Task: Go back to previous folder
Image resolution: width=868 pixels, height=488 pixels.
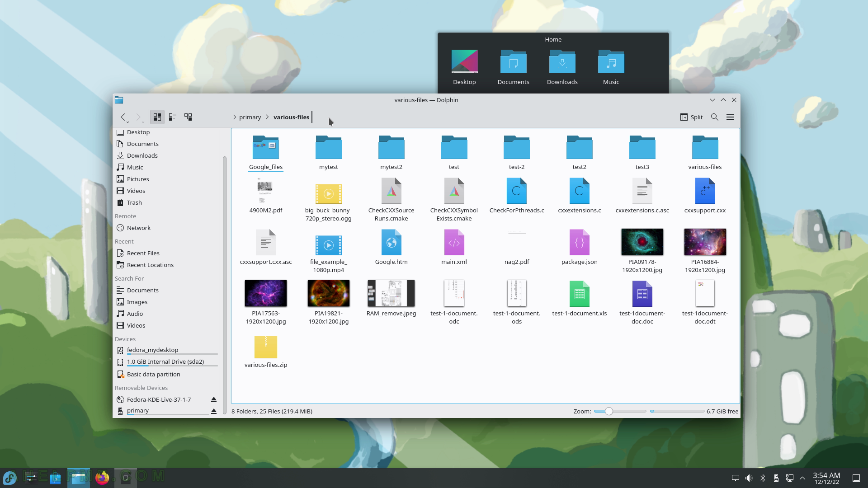Action: [x=123, y=117]
